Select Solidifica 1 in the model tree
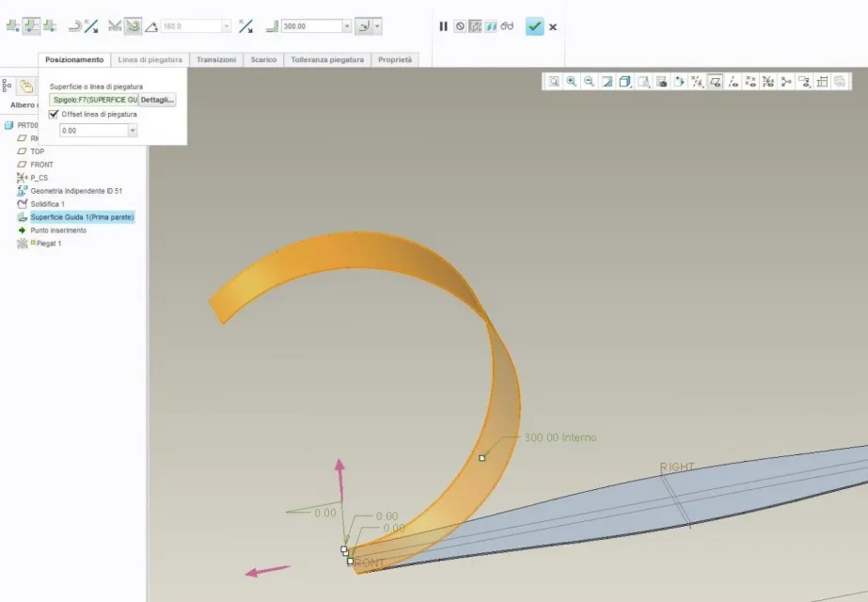This screenshot has height=602, width=868. [x=47, y=204]
